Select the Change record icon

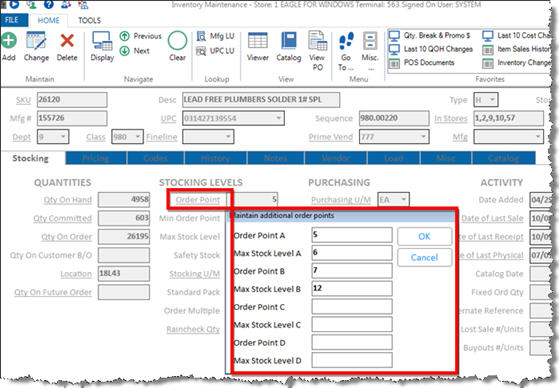[36, 40]
